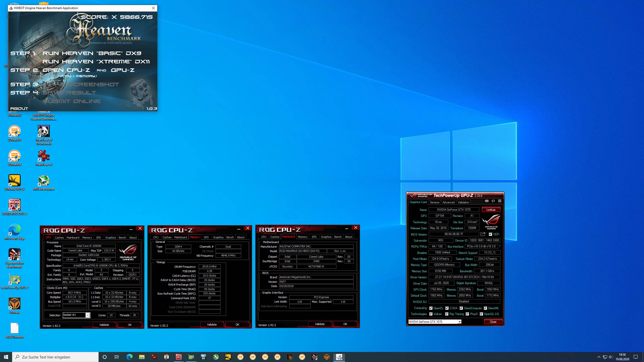
Task: Click the ASUSTeK COMPUTER INC. manufacturer field
Action: (316, 247)
